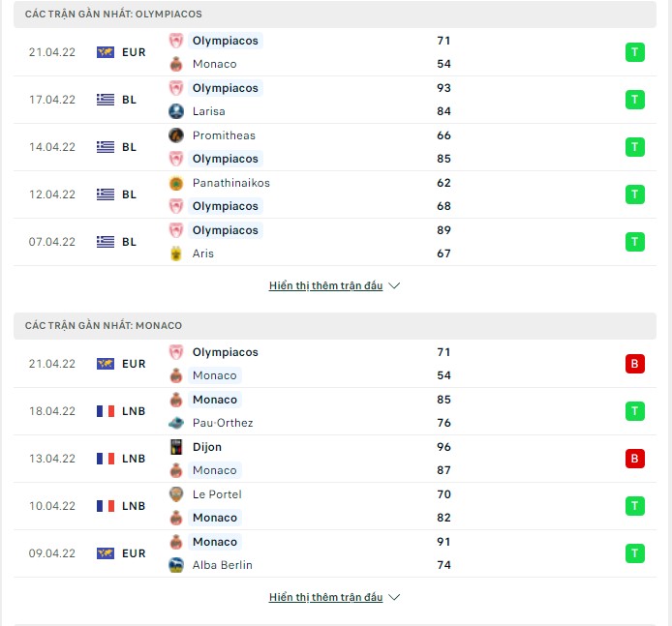
Task: Click the red B badge for Dijon match
Action: (x=634, y=459)
